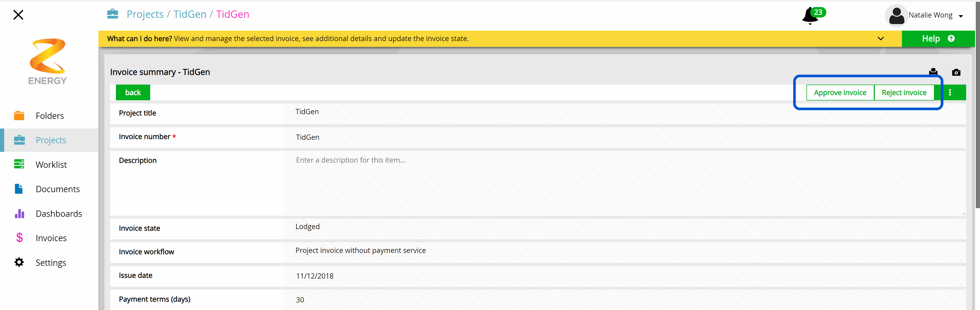Click the Natalie Wong avatar icon
This screenshot has width=980, height=310.
pyautogui.click(x=896, y=16)
